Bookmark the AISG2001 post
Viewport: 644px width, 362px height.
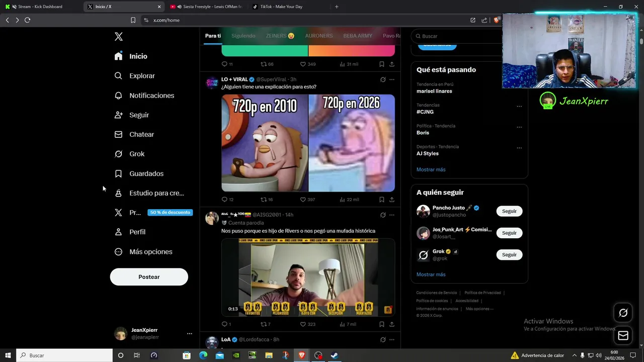click(x=382, y=324)
